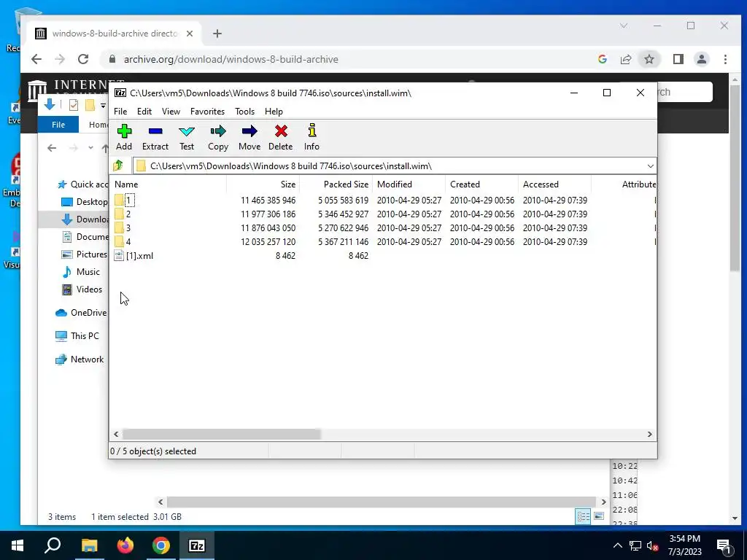The height and width of the screenshot is (560, 747).
Task: Select folder 1 in the archive list
Action: [125, 201]
